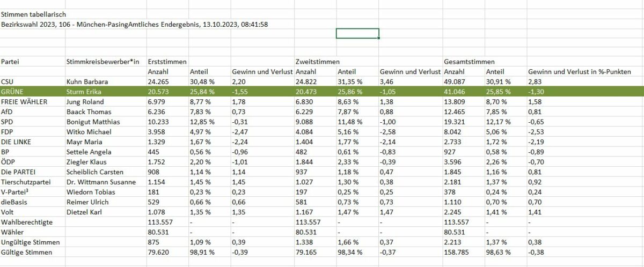Click the 'BP' party cell
The width and height of the screenshot is (644, 267).
coord(5,152)
